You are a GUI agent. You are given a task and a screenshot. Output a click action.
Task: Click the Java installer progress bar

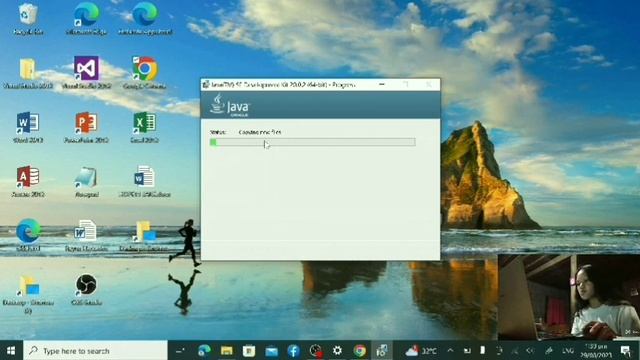point(313,142)
